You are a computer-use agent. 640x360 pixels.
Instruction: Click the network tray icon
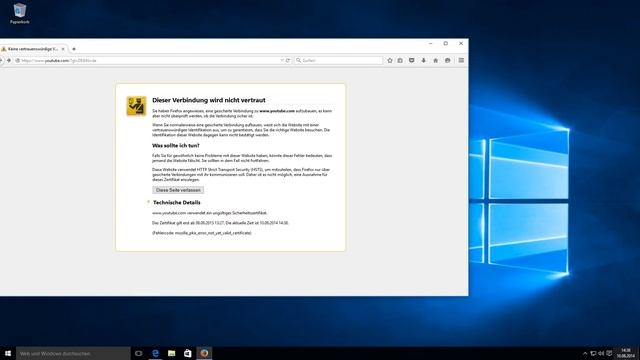point(593,353)
